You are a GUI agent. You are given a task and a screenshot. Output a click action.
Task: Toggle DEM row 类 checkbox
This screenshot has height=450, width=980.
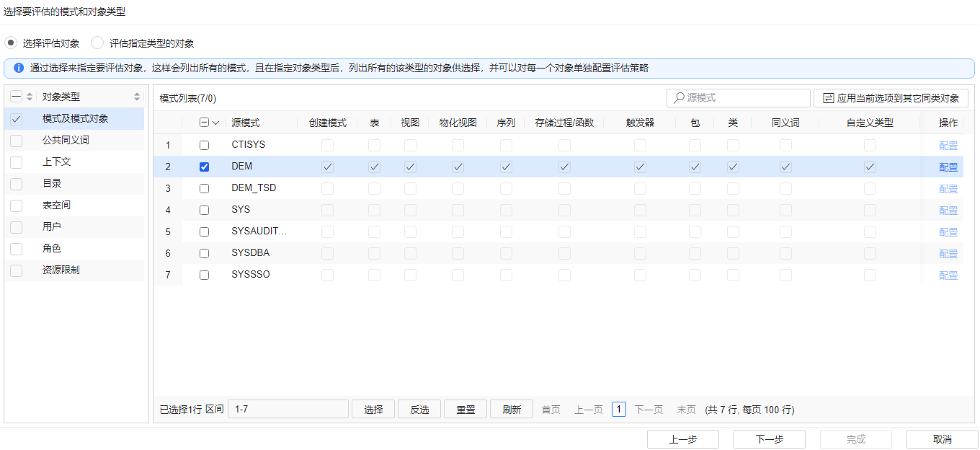tap(733, 167)
